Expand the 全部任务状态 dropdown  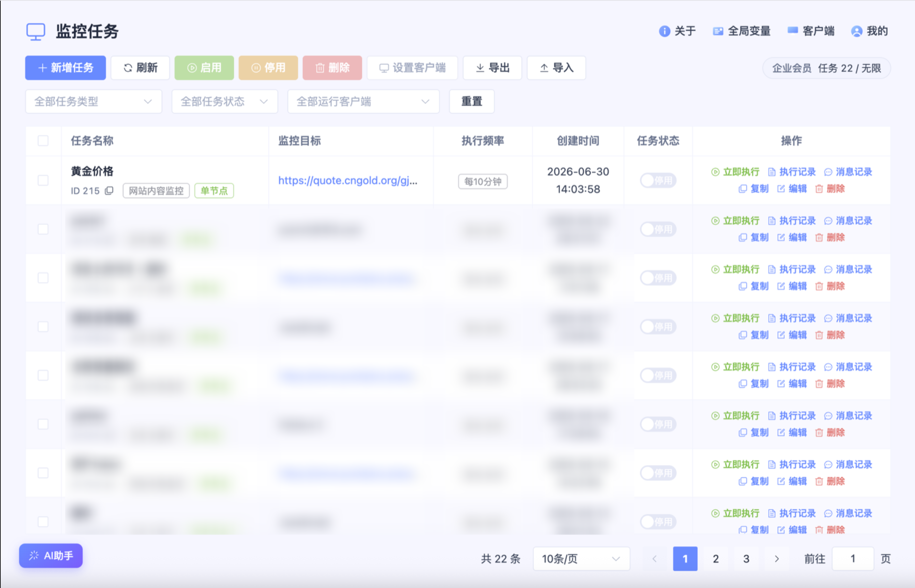tap(224, 102)
